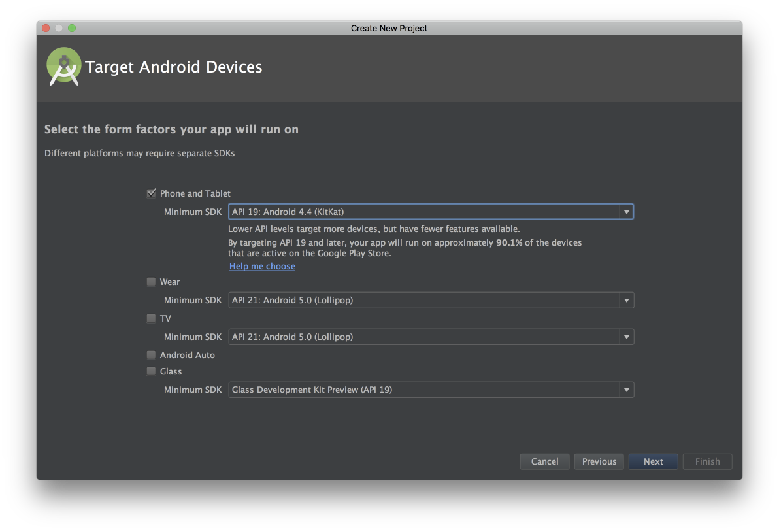
Task: Click the TV API 21 Lollipop combo box
Action: click(431, 337)
